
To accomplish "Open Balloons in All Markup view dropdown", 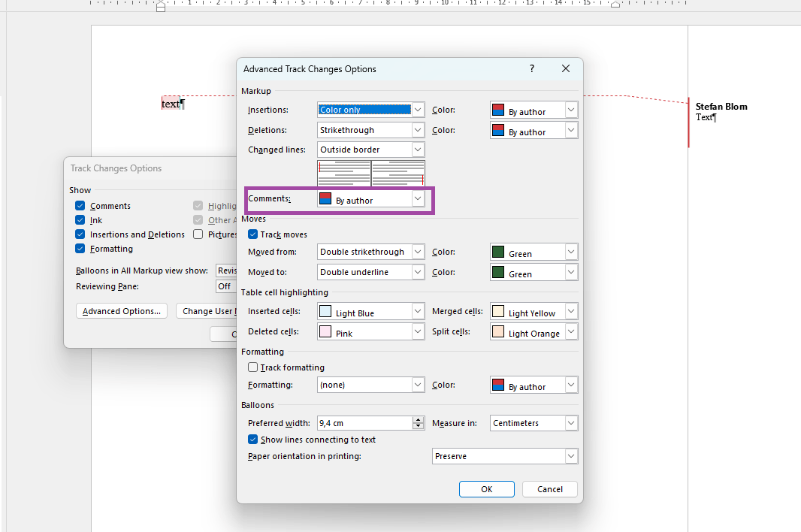I will pos(226,271).
